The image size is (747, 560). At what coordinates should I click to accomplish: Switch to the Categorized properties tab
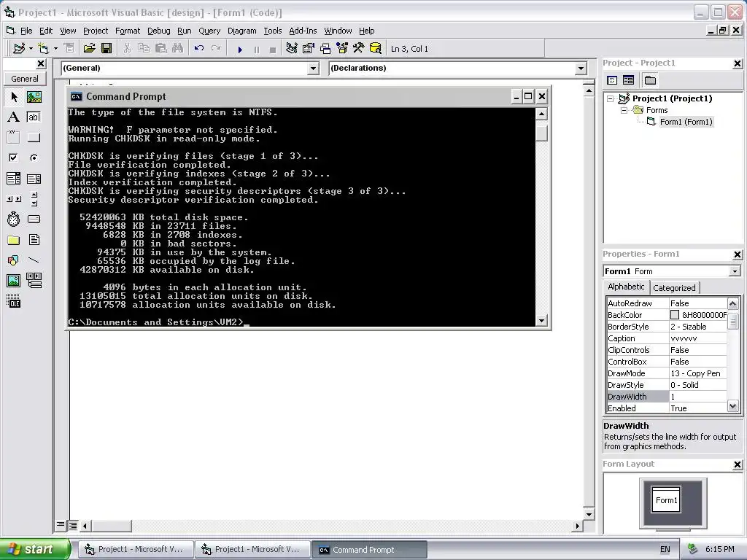[x=674, y=287]
